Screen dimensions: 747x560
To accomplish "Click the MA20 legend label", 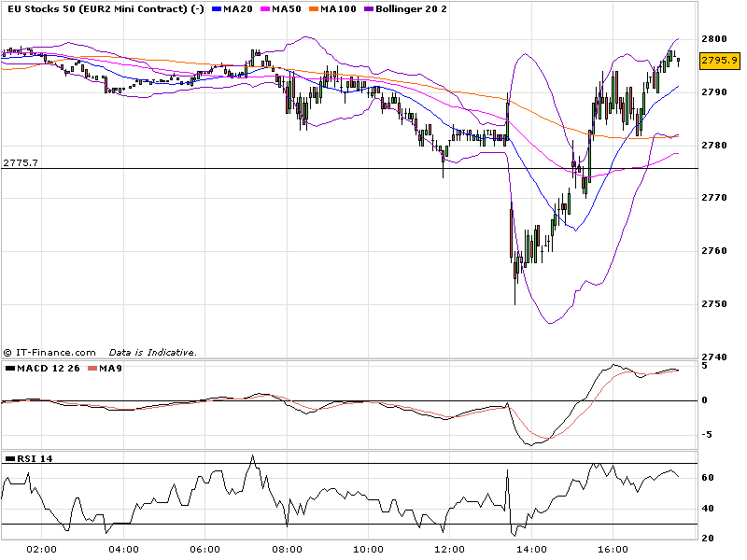I will [238, 9].
